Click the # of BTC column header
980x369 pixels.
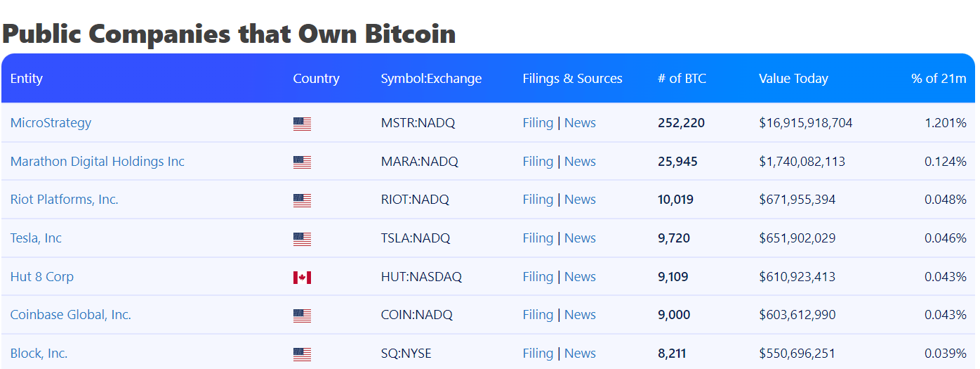(x=682, y=79)
